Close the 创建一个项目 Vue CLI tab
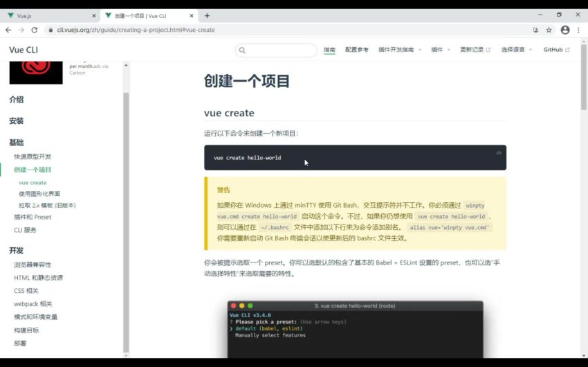 point(191,16)
